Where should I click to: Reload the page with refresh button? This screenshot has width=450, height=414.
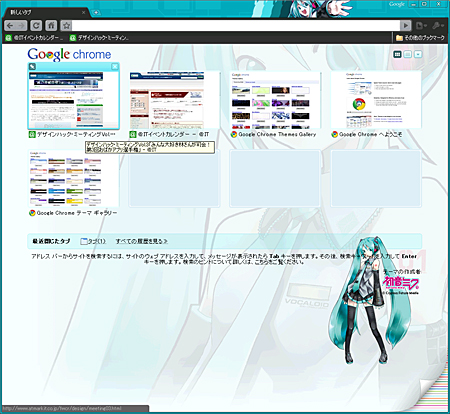pos(36,26)
